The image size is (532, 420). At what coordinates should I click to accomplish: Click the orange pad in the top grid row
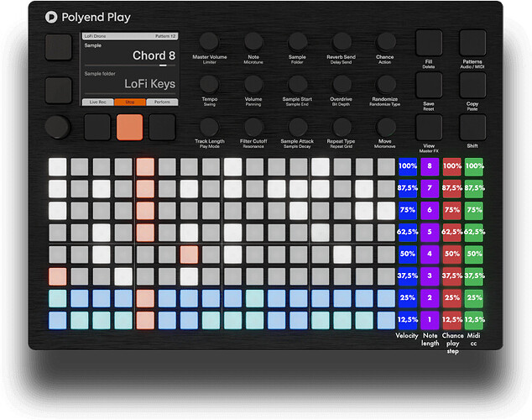pos(145,166)
